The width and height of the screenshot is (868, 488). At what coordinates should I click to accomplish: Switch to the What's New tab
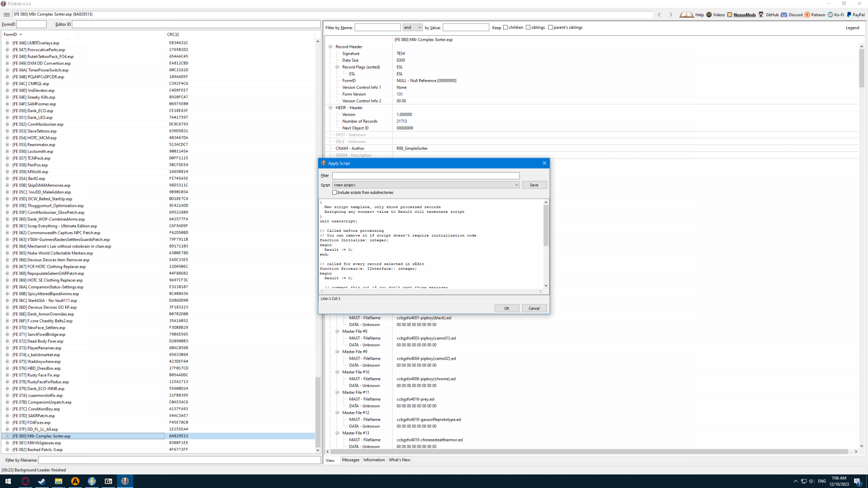tap(399, 460)
